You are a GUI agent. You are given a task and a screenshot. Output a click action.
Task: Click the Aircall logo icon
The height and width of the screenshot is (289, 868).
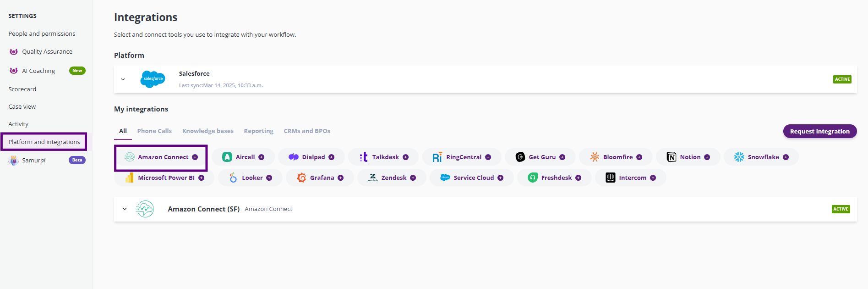pos(227,157)
